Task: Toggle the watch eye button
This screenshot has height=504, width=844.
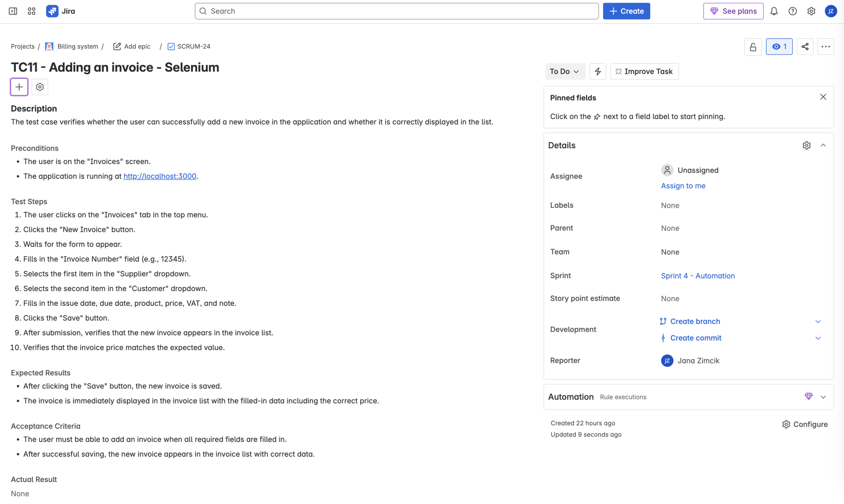Action: (x=779, y=47)
